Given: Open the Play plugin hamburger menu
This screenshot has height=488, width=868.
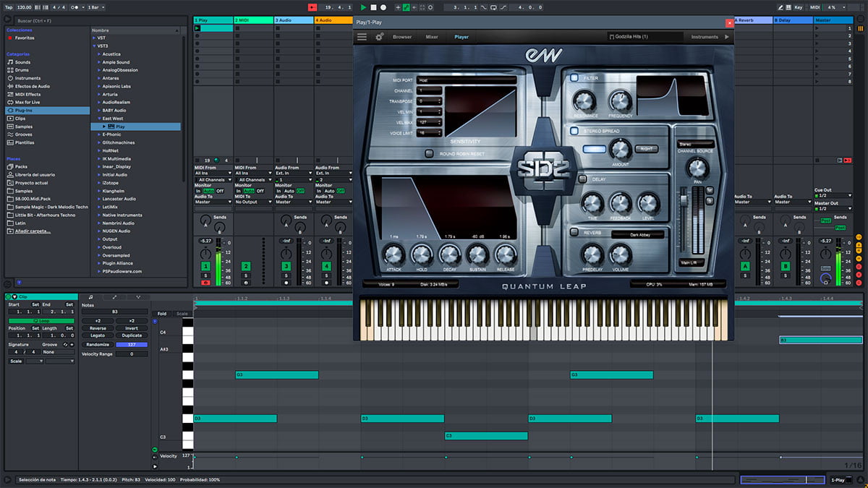Looking at the screenshot, I should pos(362,37).
